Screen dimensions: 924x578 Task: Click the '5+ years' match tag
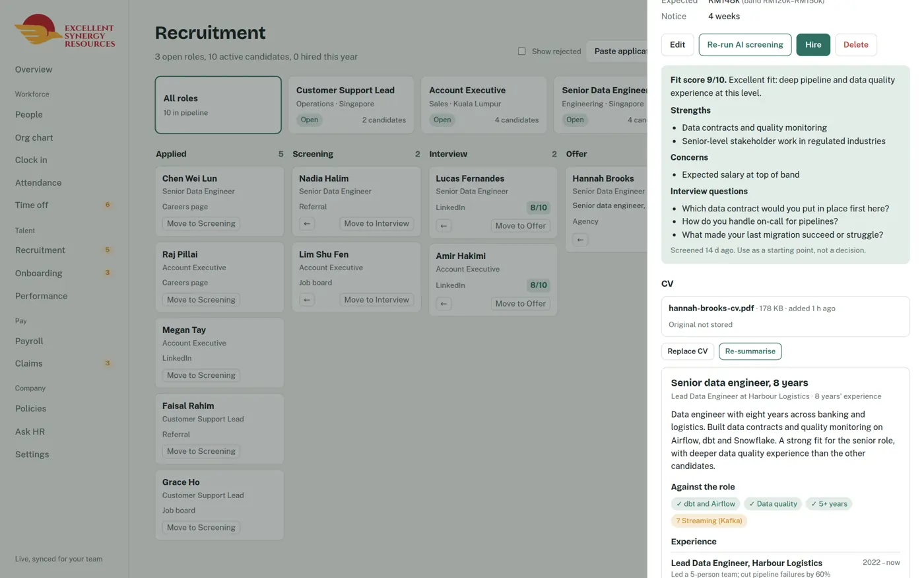pos(829,504)
